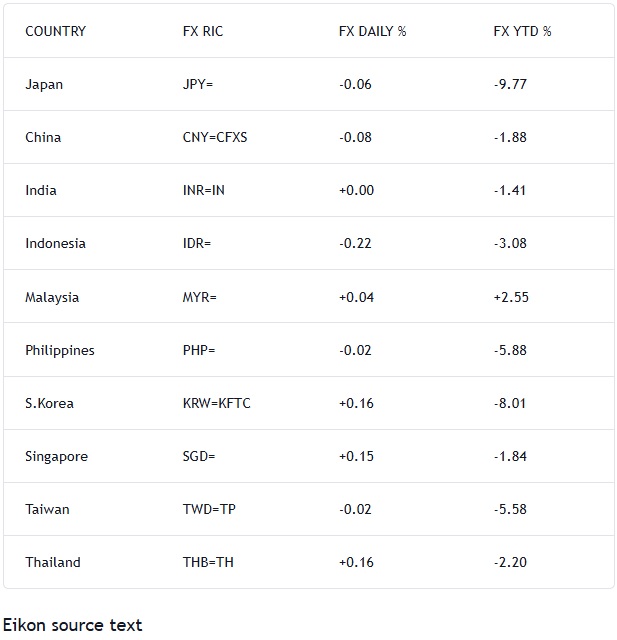Click the TWD=TP RIC code
Viewport: 617px width, 640px height.
(209, 509)
